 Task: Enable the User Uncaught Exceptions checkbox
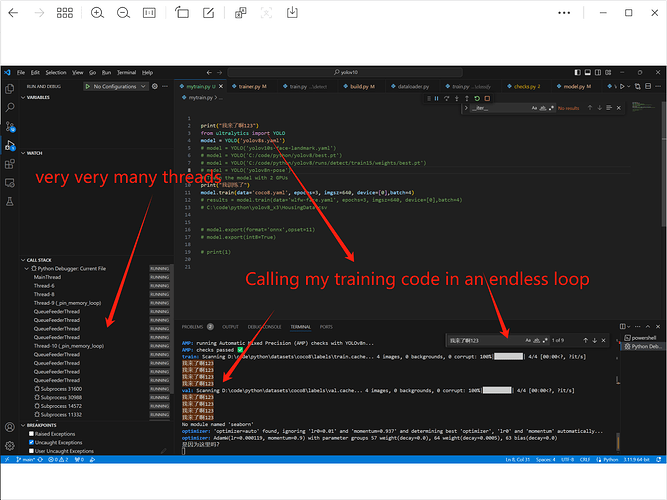click(x=31, y=451)
